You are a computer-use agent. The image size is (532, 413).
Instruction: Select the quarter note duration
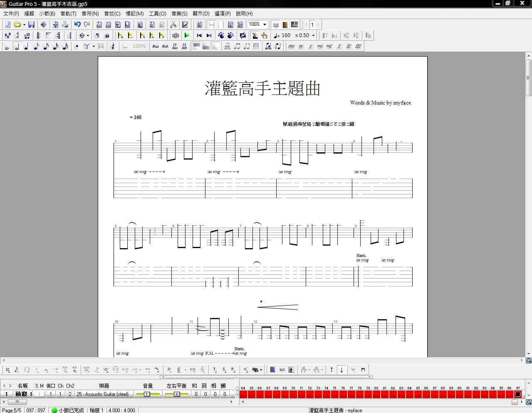coord(26,46)
